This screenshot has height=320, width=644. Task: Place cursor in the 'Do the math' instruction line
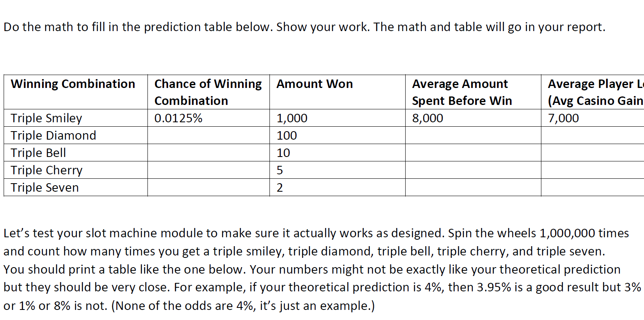tap(304, 27)
